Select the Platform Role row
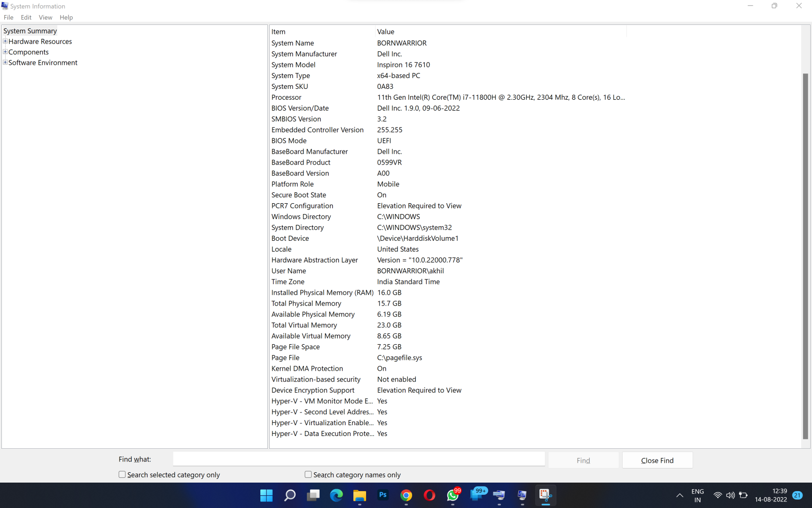812x508 pixels. tap(448, 184)
